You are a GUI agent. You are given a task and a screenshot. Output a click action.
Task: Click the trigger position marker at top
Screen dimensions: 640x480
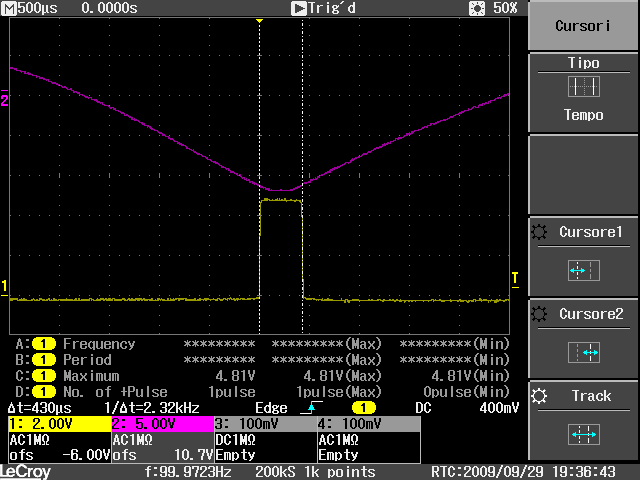pos(260,21)
